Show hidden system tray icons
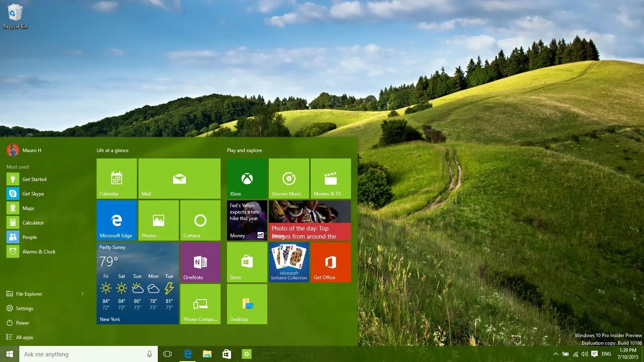Viewport: 644px width, 362px height. [x=555, y=354]
